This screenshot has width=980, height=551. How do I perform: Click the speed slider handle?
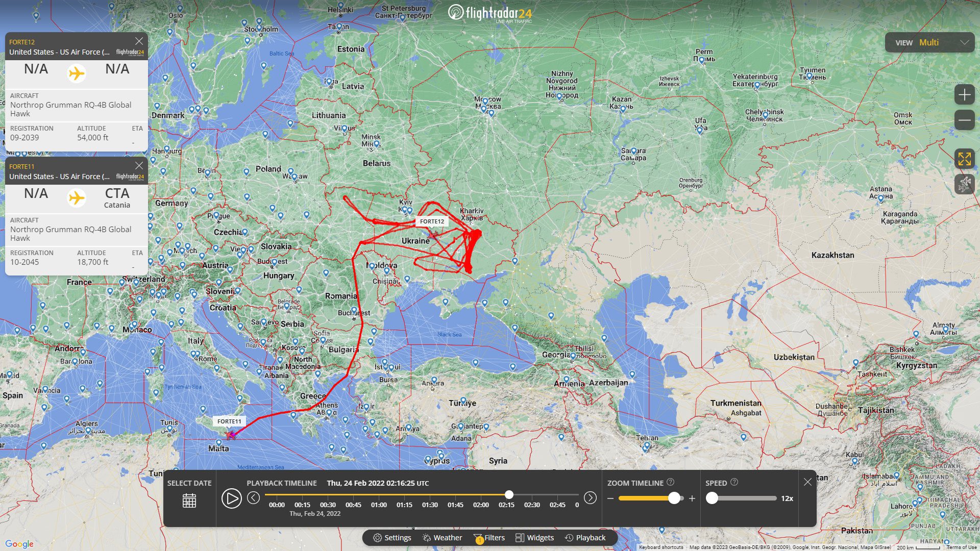point(712,498)
